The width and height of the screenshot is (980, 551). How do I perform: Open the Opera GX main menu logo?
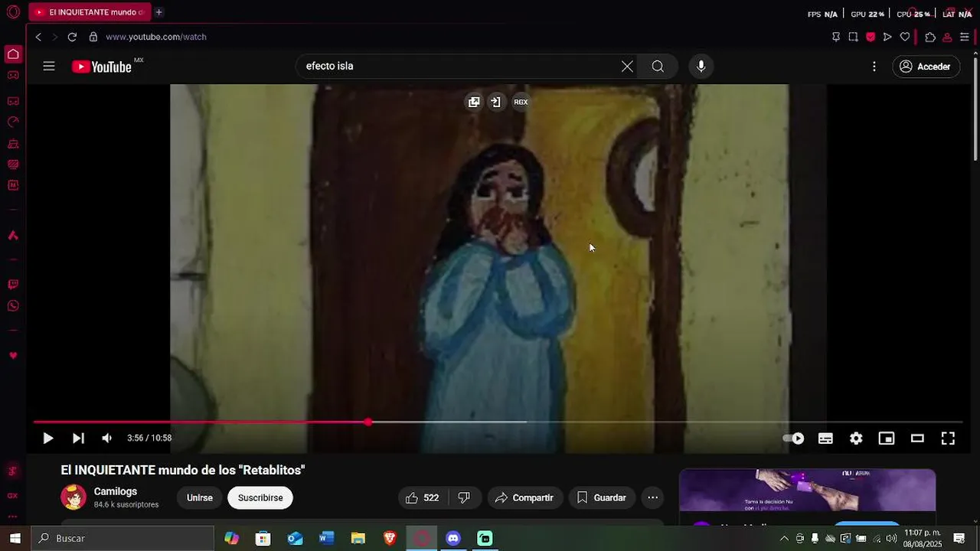point(13,12)
